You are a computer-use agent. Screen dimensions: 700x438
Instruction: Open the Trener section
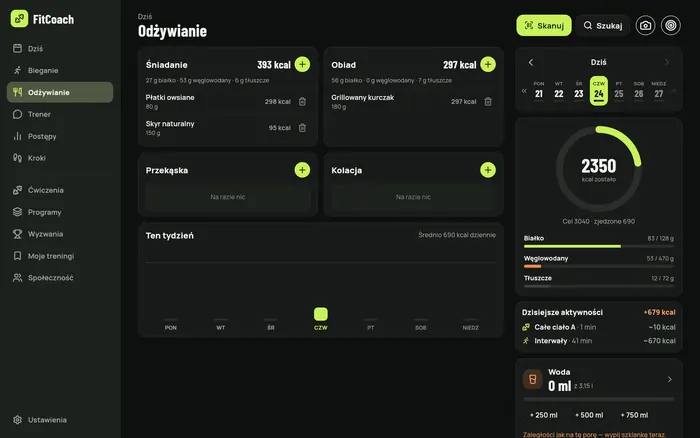(x=60, y=114)
